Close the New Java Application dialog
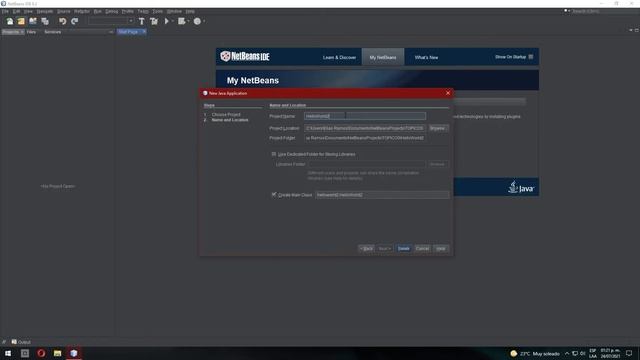The image size is (640, 360). (448, 93)
